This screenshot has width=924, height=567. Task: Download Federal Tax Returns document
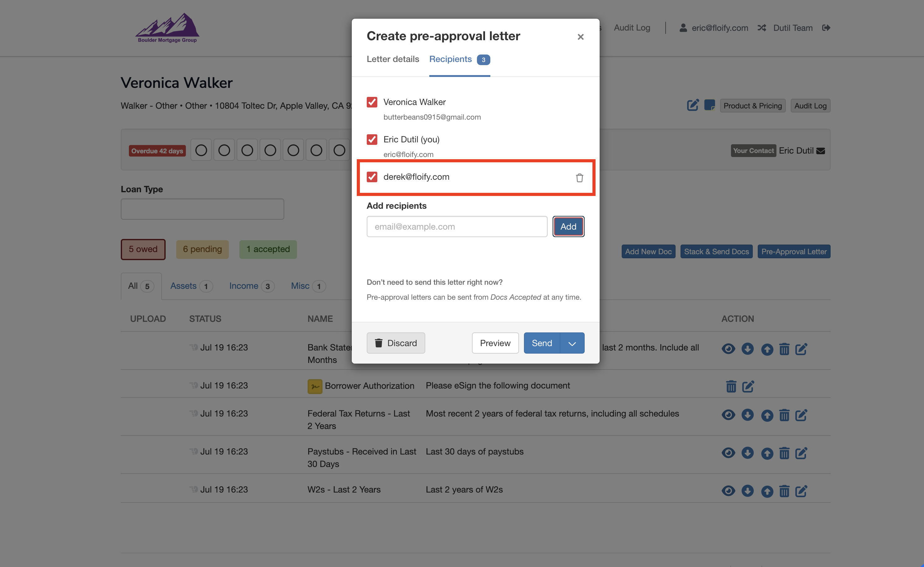pos(747,415)
